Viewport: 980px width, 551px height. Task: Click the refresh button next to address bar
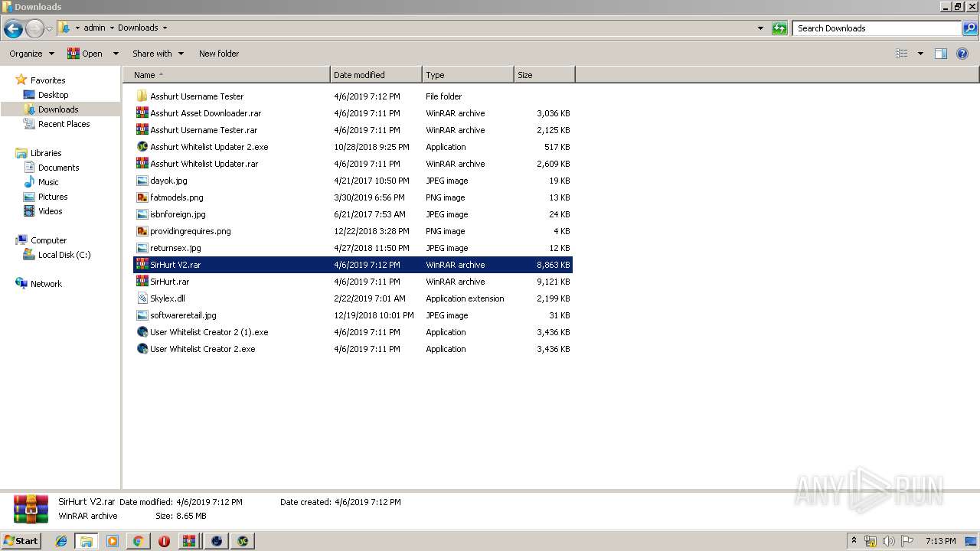tap(779, 28)
